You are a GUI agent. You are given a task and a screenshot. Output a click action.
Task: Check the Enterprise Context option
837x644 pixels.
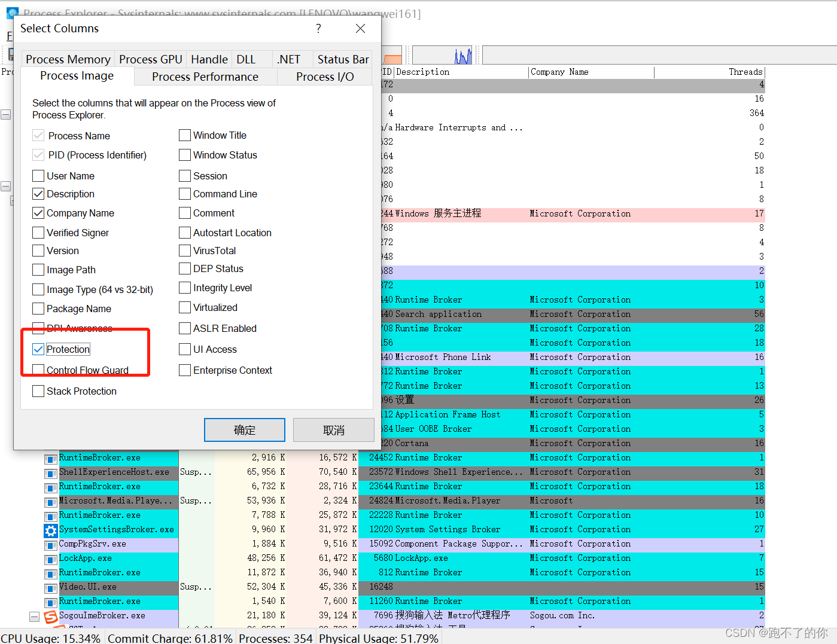point(185,370)
